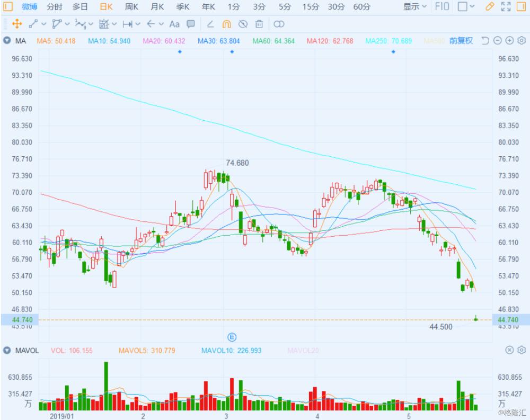530x420 pixels.
Task: Hide all drawings with eye-slash icon
Action: coord(243,24)
